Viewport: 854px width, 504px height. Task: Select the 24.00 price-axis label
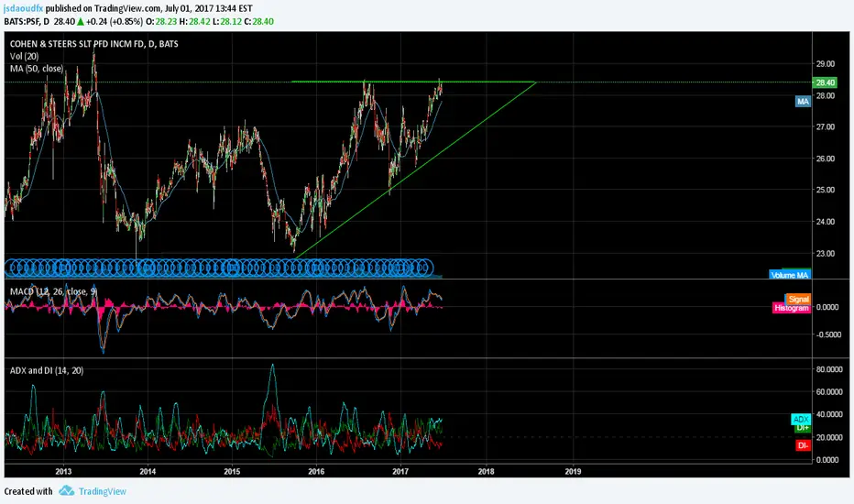[x=825, y=222]
